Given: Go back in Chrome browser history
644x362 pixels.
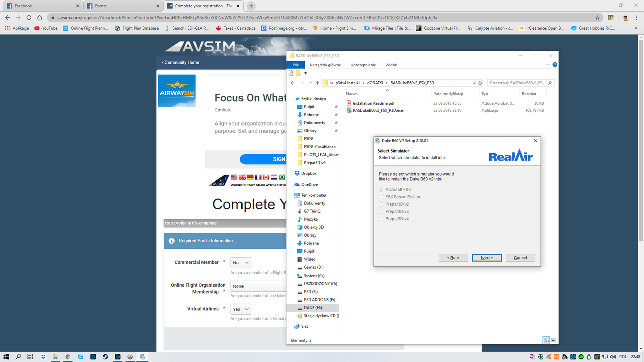Looking at the screenshot, I should 7,17.
